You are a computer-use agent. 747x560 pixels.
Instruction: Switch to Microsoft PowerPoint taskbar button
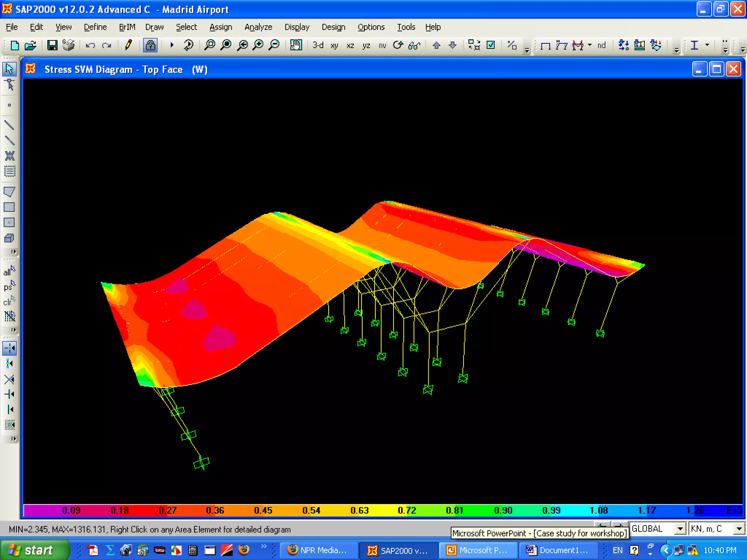(x=478, y=550)
